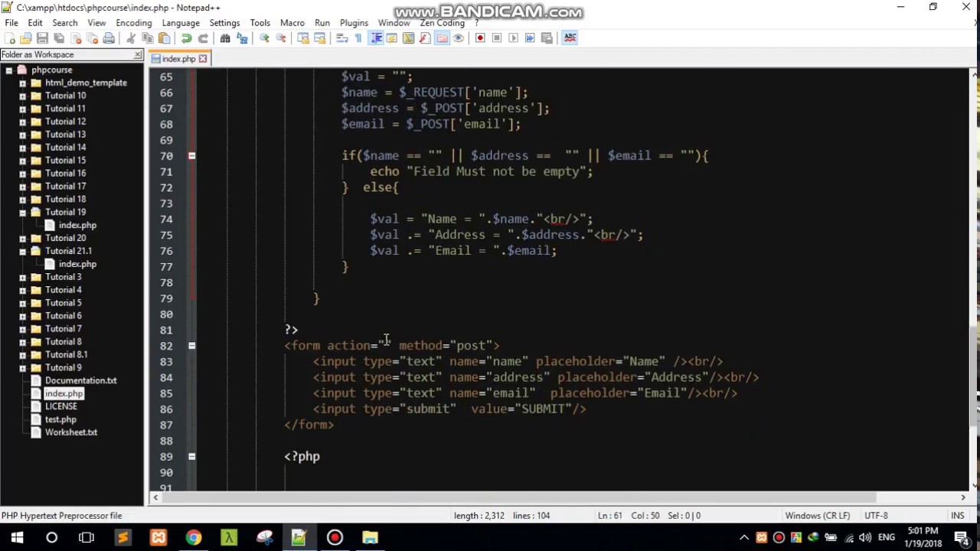
Task: Collapse the phpcourse root folder
Action: 9,70
